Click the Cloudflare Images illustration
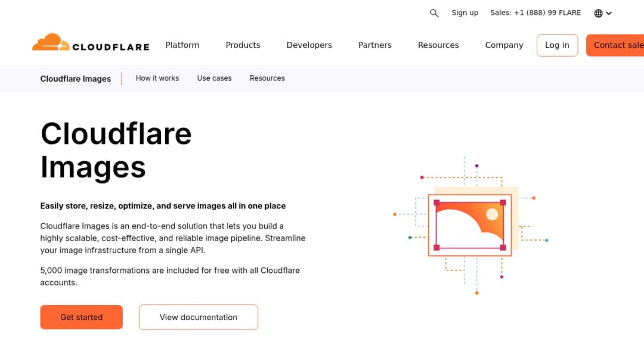644x363 pixels. coord(470,225)
